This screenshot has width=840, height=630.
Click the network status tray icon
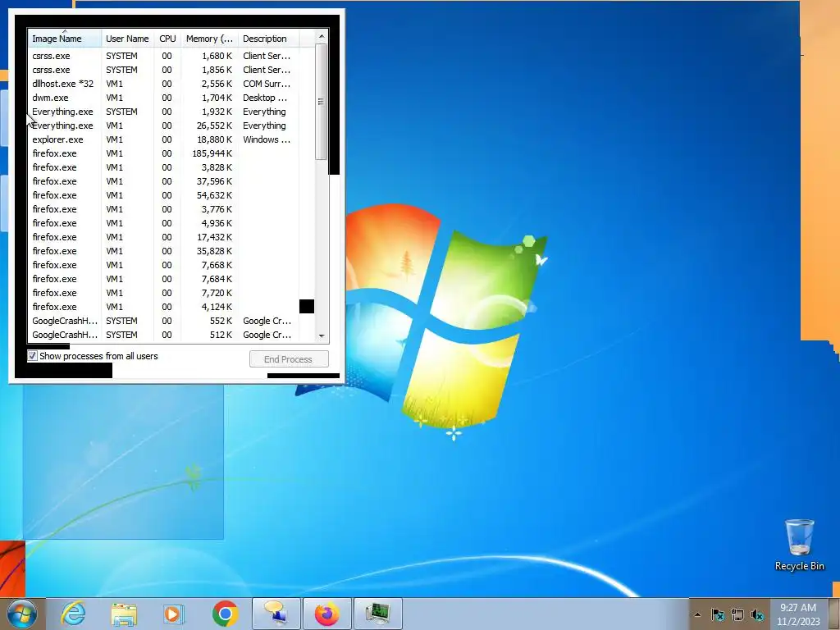pos(737,614)
